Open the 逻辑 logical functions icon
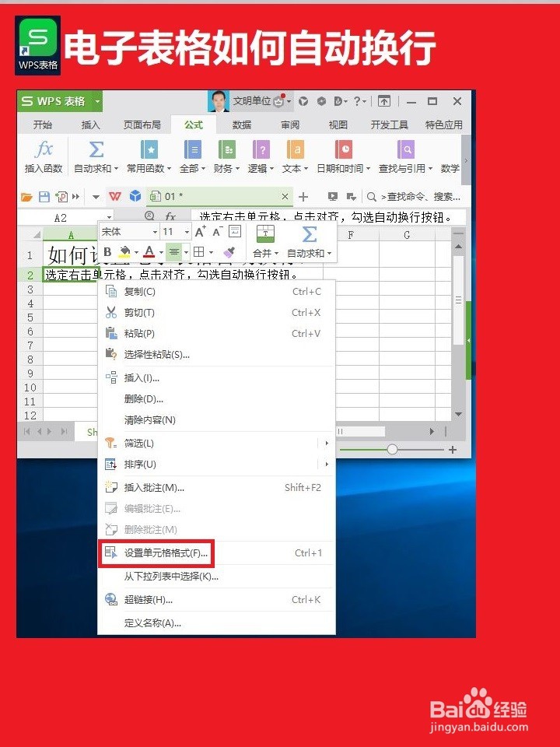The width and height of the screenshot is (560, 747). (261, 149)
